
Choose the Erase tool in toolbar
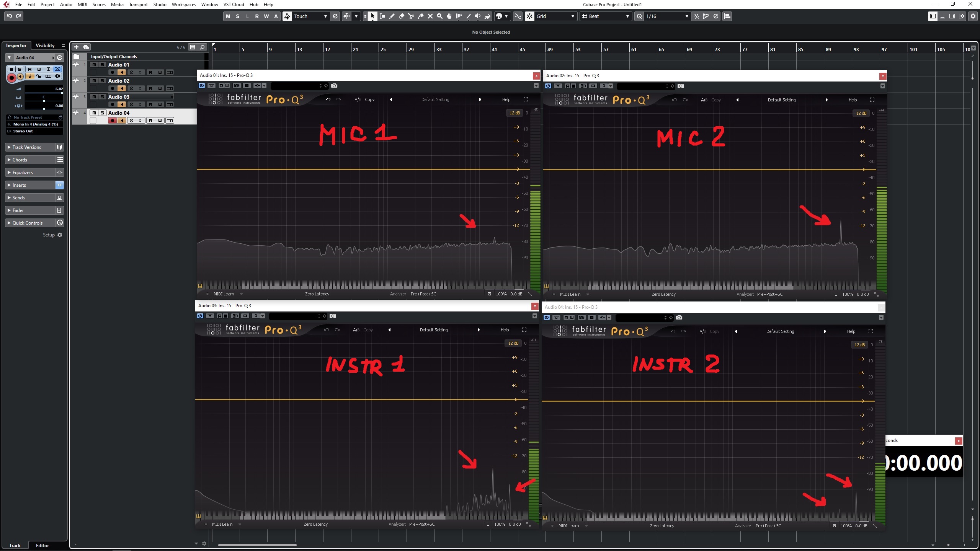401,16
